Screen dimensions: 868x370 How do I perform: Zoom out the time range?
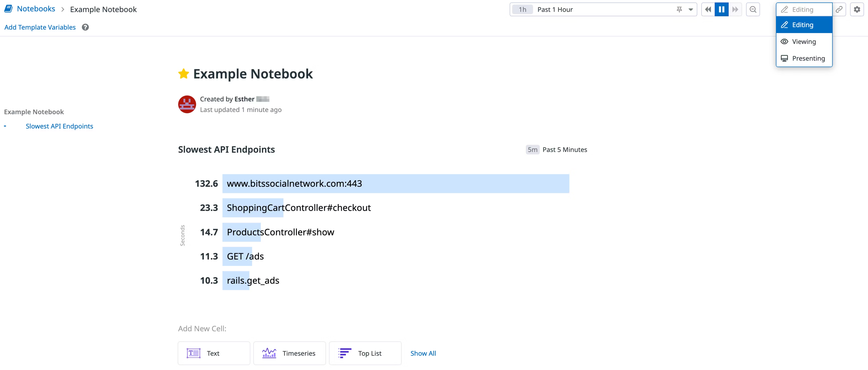pos(753,9)
